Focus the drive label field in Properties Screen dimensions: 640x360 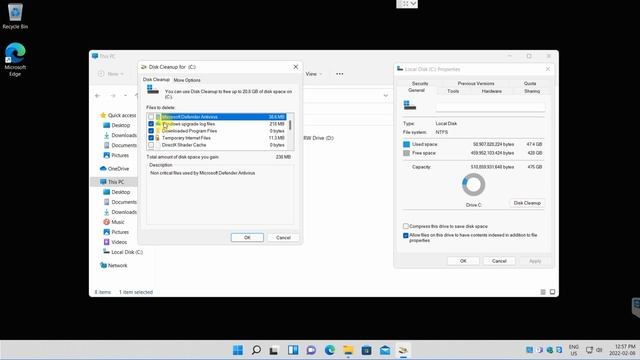tap(490, 107)
